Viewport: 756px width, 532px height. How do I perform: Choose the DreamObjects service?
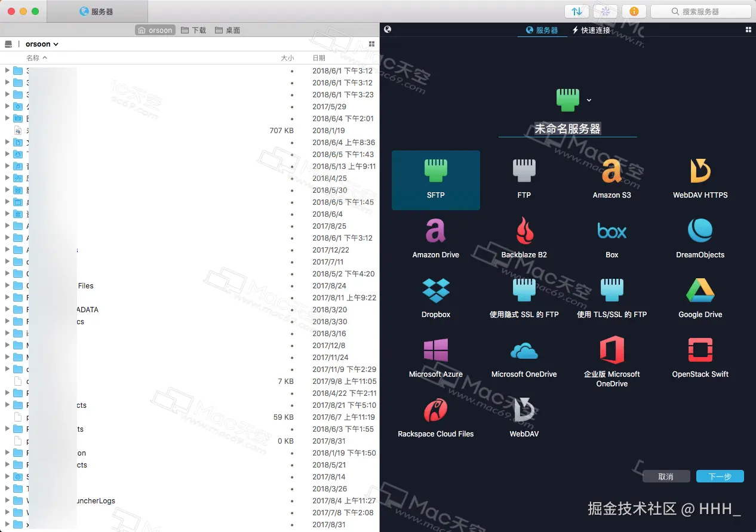pyautogui.click(x=700, y=239)
